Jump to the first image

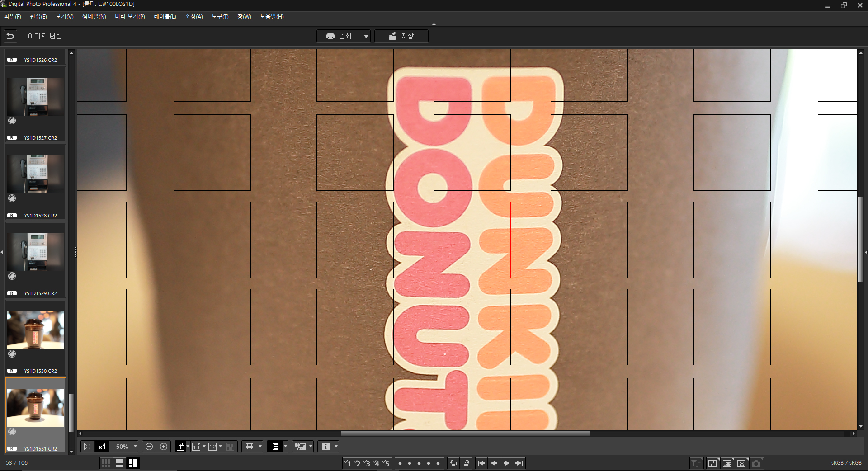[481, 463]
